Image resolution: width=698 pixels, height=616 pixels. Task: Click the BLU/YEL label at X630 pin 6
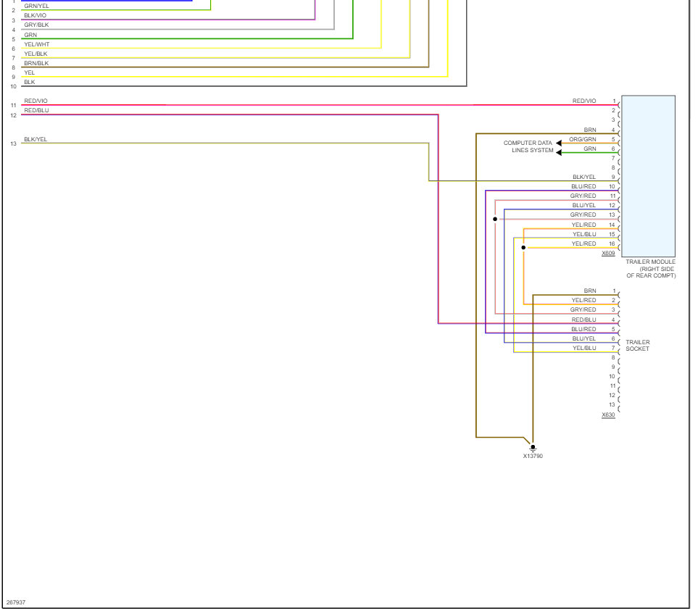pos(584,338)
